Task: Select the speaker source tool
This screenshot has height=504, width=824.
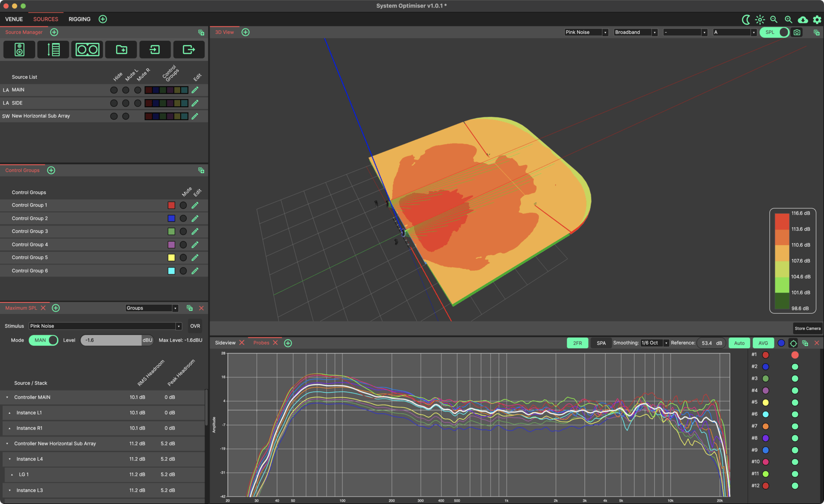Action: [19, 49]
